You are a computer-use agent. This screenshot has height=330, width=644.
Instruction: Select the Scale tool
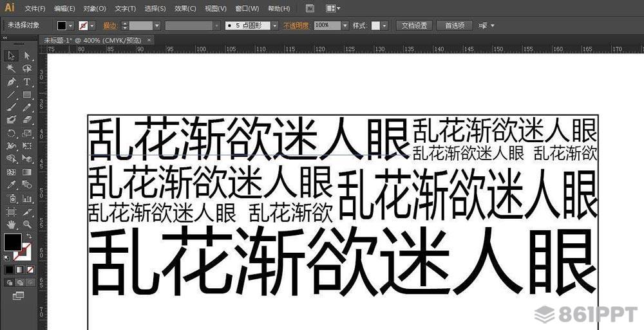27,133
